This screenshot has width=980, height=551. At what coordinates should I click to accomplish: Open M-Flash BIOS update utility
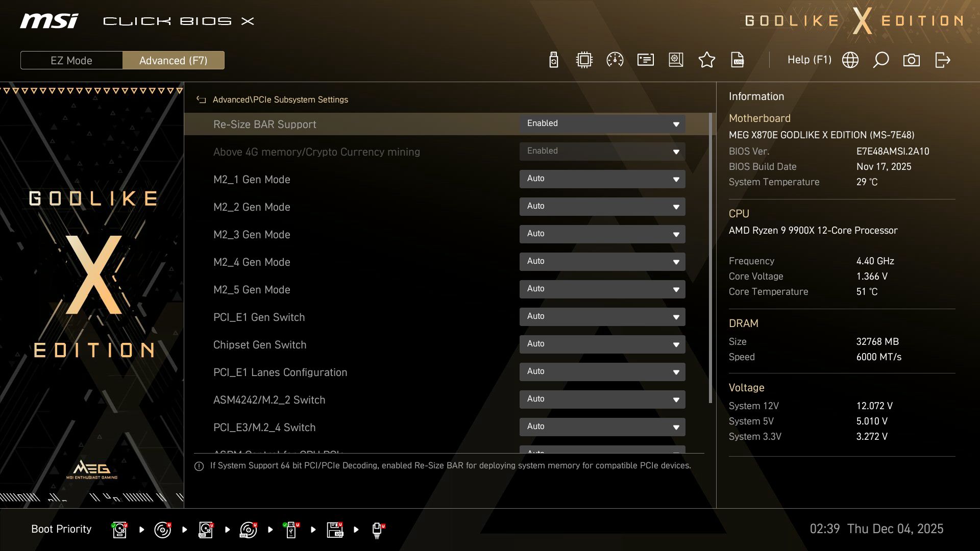point(553,60)
